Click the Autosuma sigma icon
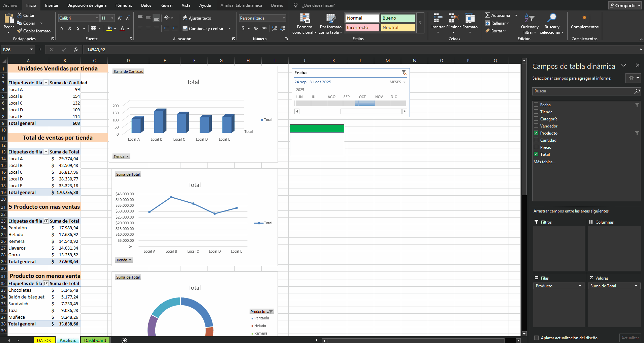This screenshot has width=644, height=343. pyautogui.click(x=487, y=15)
